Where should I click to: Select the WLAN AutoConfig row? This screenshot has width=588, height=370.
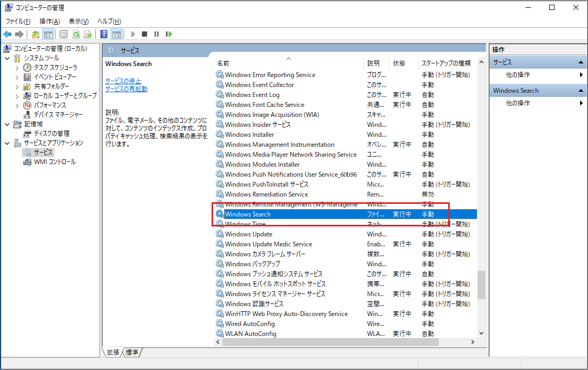(x=346, y=334)
